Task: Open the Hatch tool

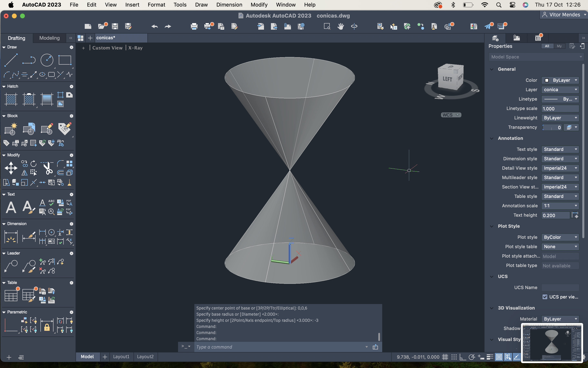Action: [x=11, y=99]
